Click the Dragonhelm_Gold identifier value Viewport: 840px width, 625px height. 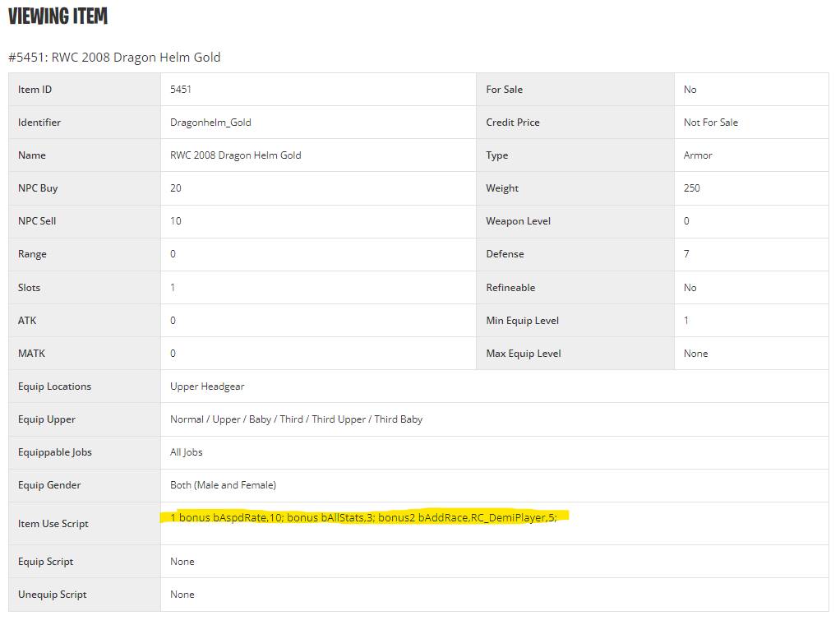(x=210, y=123)
